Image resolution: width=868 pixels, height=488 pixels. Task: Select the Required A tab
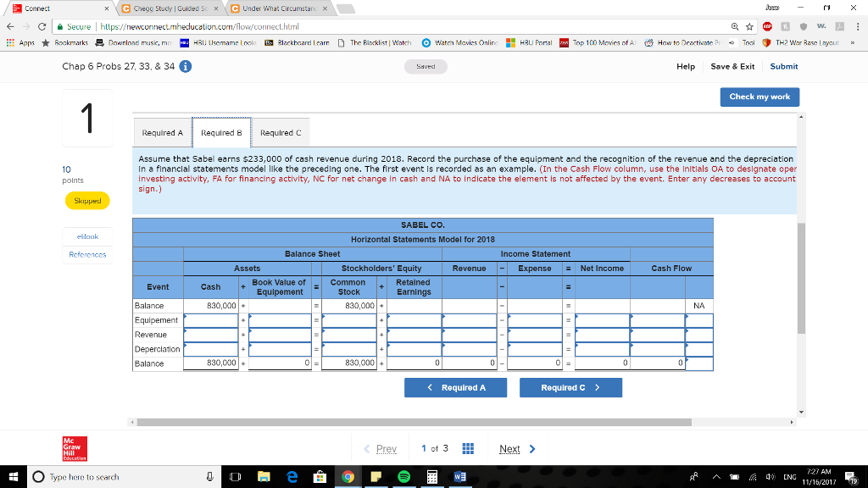[x=162, y=132]
